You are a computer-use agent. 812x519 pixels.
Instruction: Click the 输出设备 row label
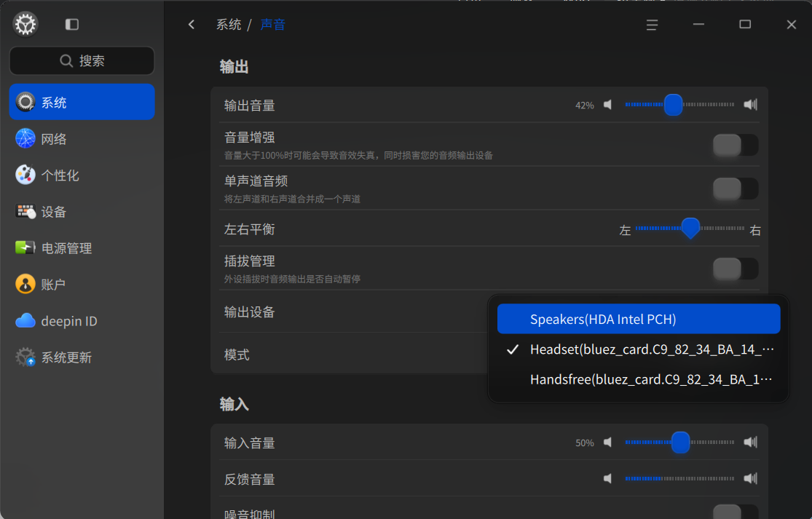(x=249, y=312)
